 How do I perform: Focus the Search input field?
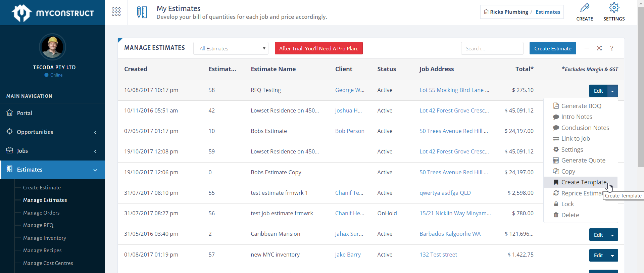point(492,48)
